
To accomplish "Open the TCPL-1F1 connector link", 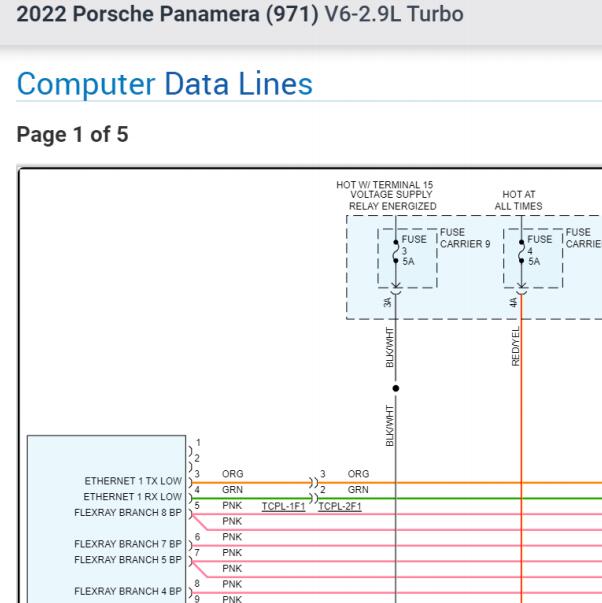I will point(283,506).
